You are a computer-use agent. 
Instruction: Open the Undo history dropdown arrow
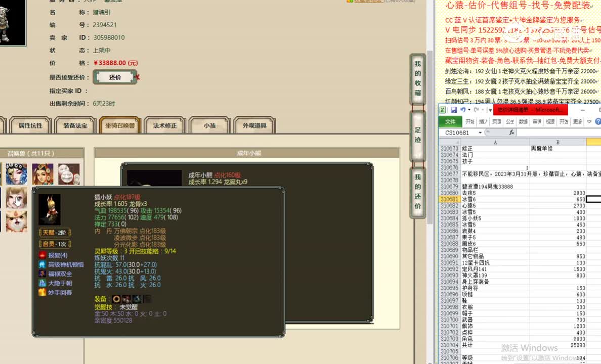pos(469,110)
